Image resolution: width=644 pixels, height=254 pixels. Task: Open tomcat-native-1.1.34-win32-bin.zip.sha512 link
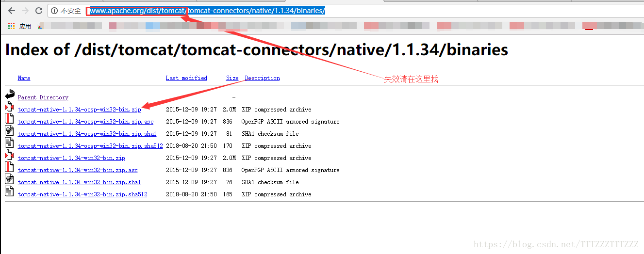coord(83,194)
